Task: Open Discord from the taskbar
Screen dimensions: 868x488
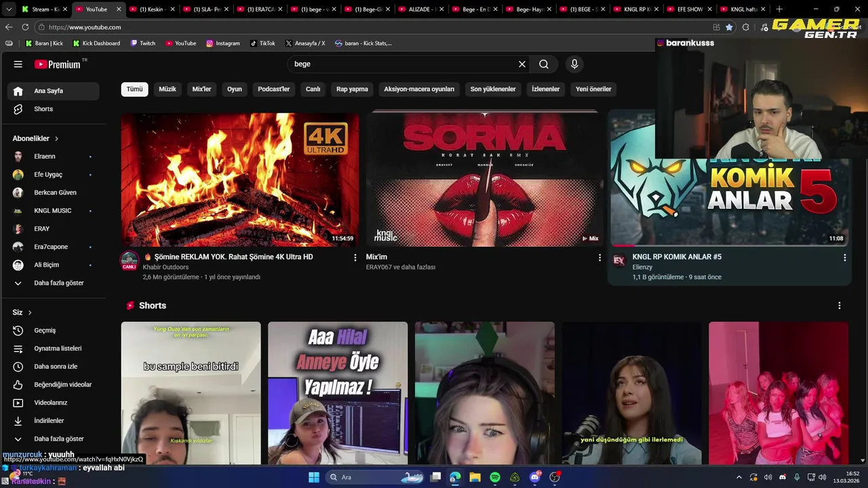Action: coord(535,477)
